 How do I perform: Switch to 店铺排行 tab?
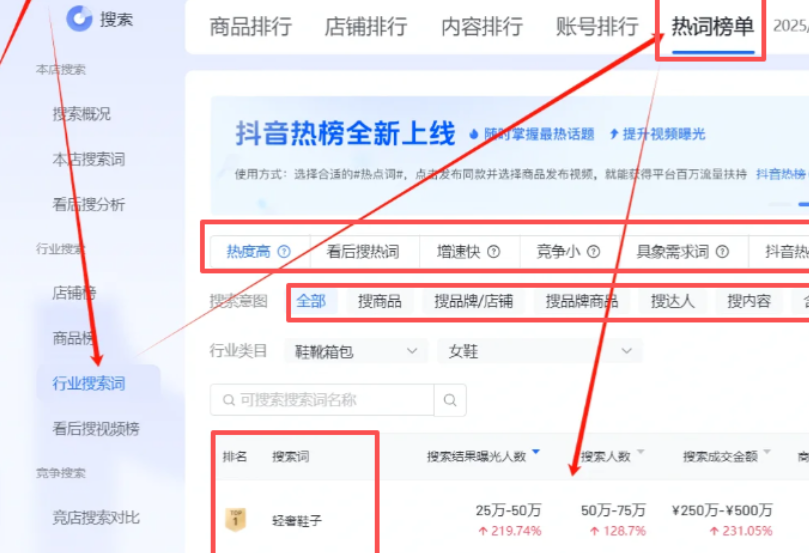click(366, 27)
